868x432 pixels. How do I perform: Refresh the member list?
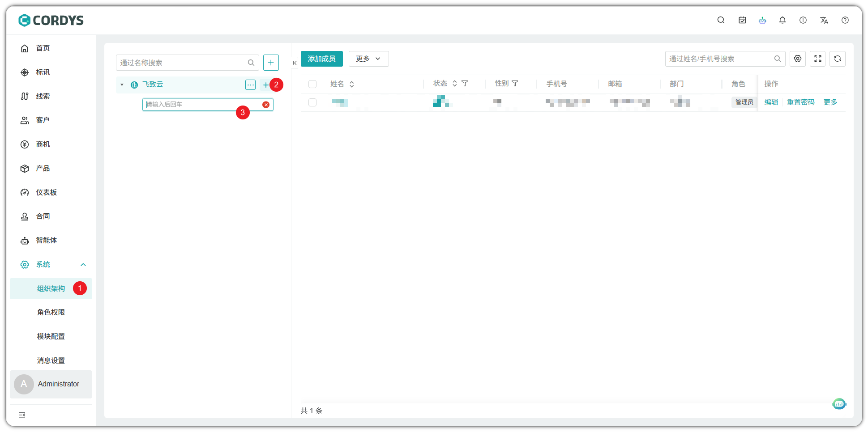pos(837,59)
